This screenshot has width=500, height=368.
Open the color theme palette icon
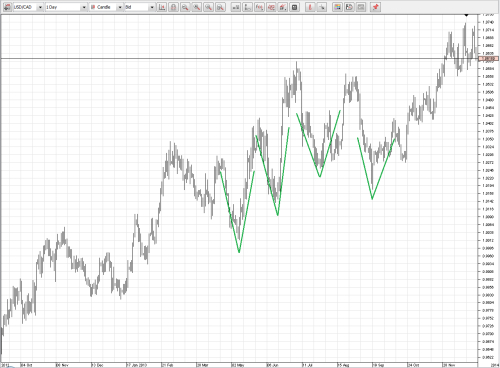[x=337, y=7]
